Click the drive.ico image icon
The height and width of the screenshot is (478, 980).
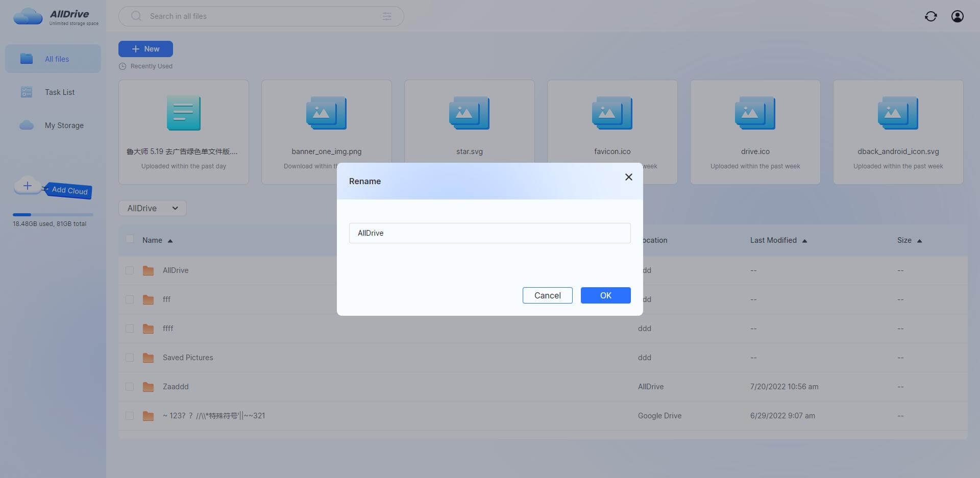point(755,113)
